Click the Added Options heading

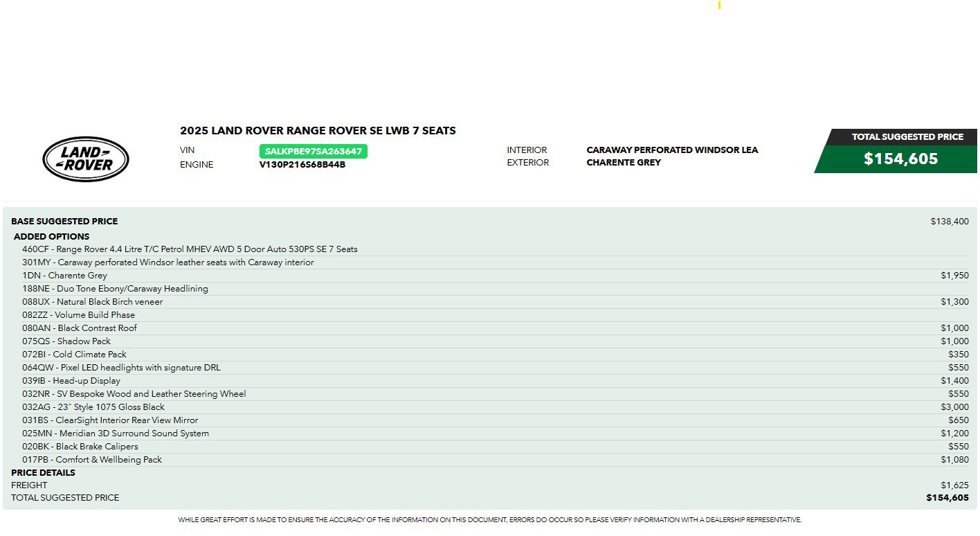click(x=51, y=236)
